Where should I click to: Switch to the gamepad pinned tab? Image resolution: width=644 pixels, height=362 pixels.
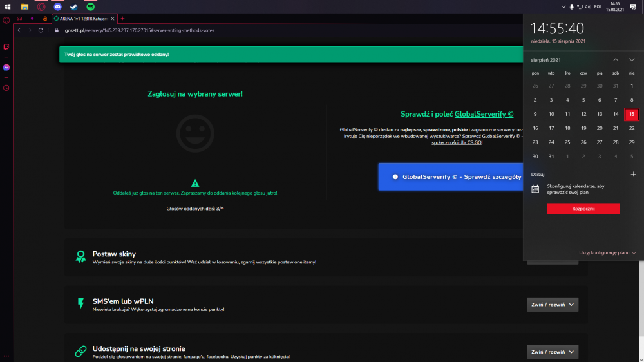tap(19, 19)
